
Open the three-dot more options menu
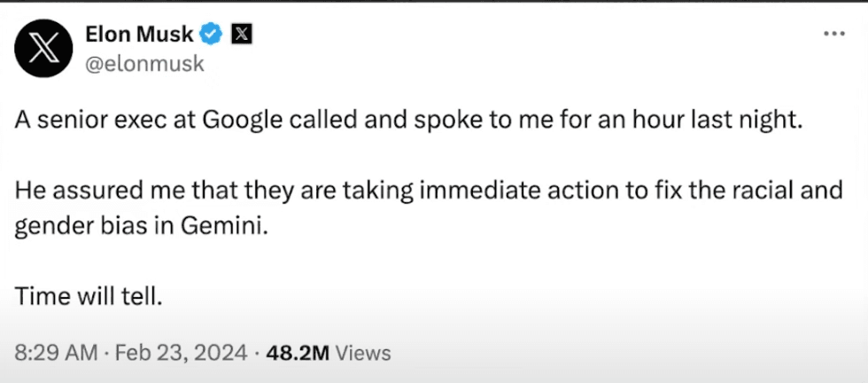pos(833,34)
